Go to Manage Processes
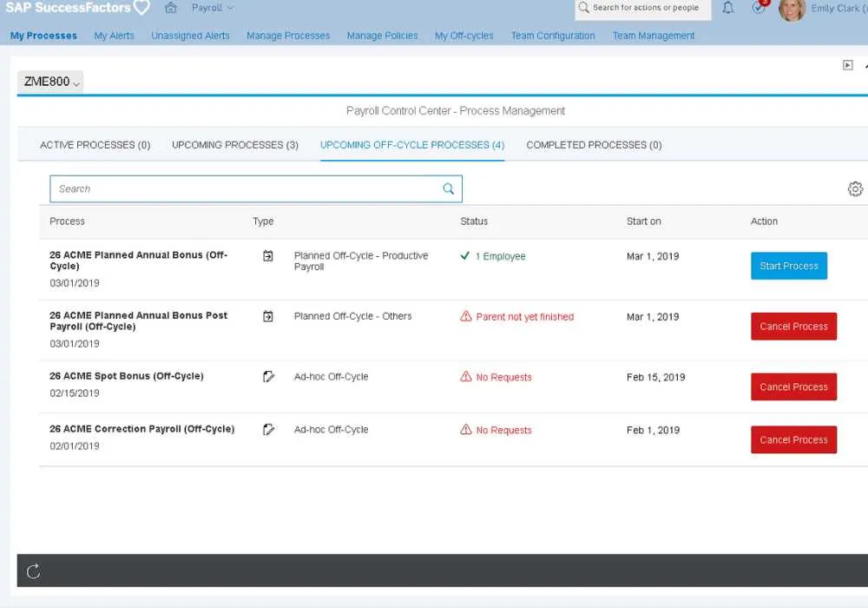The width and height of the screenshot is (868, 608). pyautogui.click(x=288, y=36)
